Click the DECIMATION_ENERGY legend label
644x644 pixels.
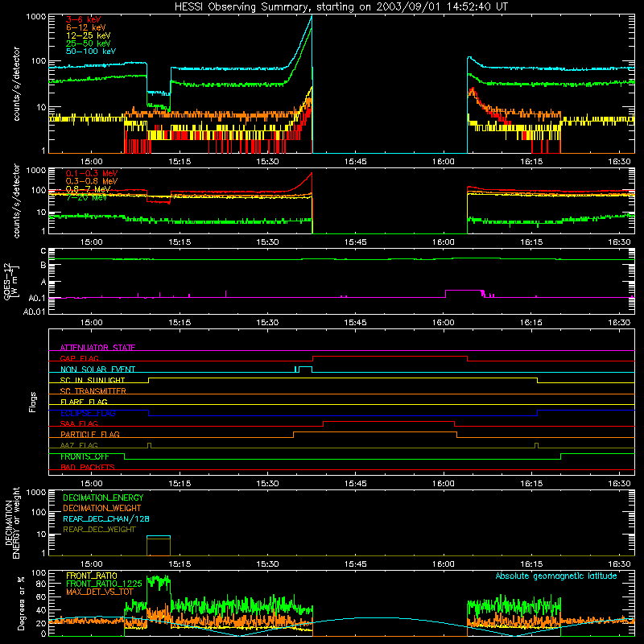(x=103, y=497)
